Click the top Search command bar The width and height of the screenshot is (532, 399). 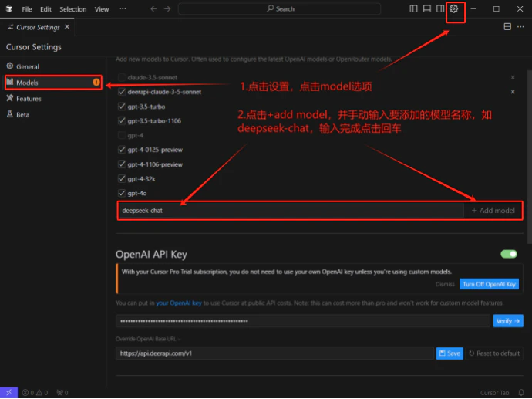point(279,8)
